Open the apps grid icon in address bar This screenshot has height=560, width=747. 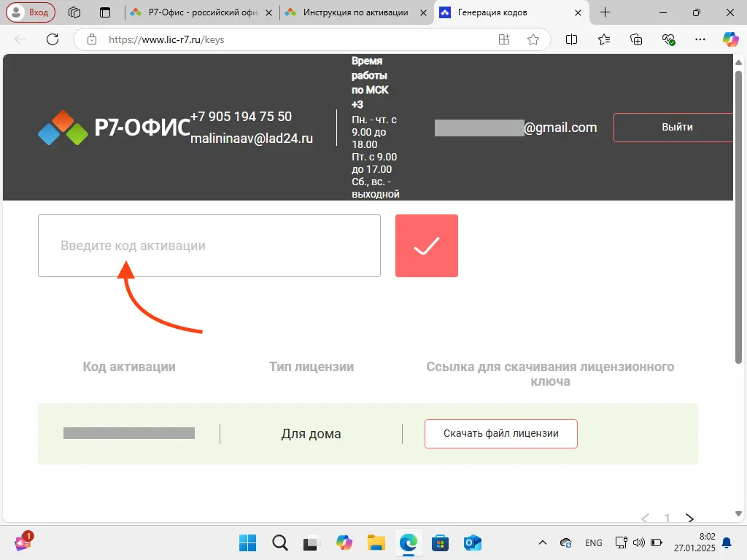504,39
